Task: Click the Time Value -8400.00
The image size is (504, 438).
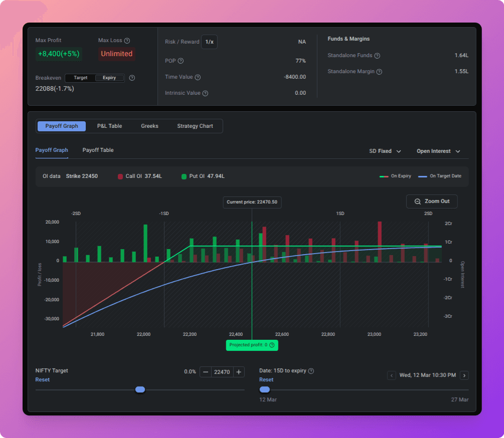Action: click(295, 77)
